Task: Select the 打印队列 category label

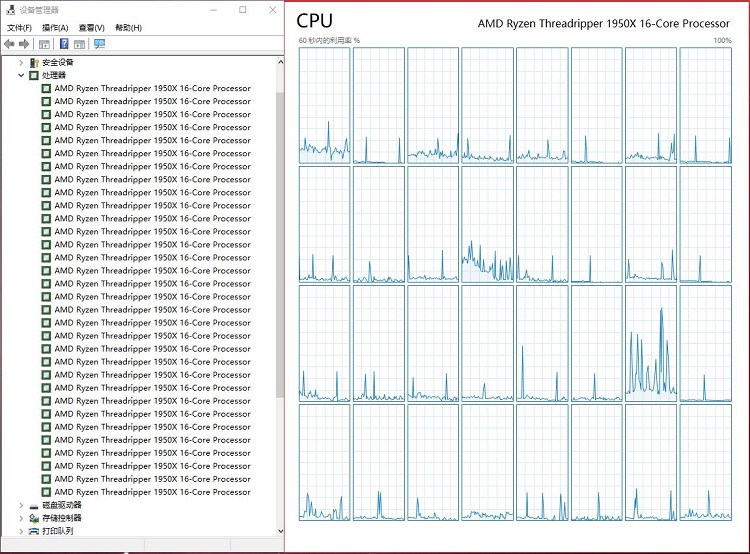Action: [x=58, y=531]
